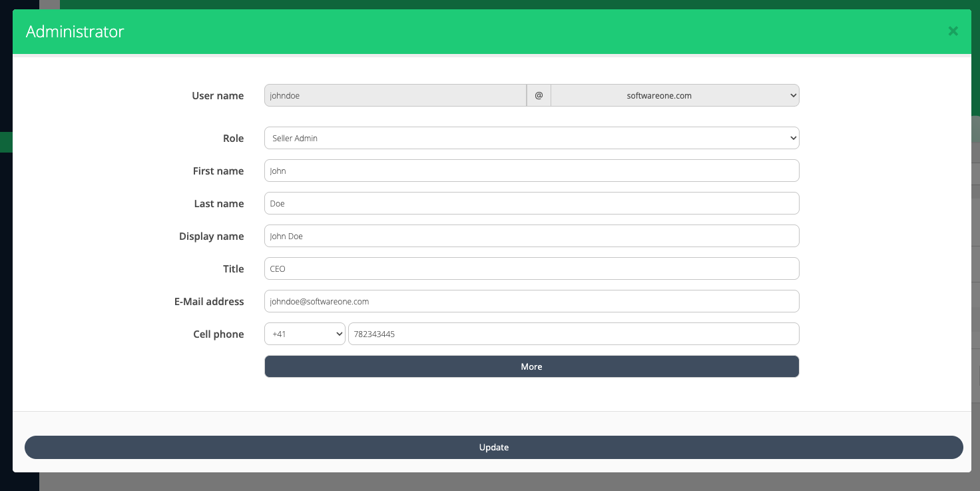Click the Update button

point(493,447)
